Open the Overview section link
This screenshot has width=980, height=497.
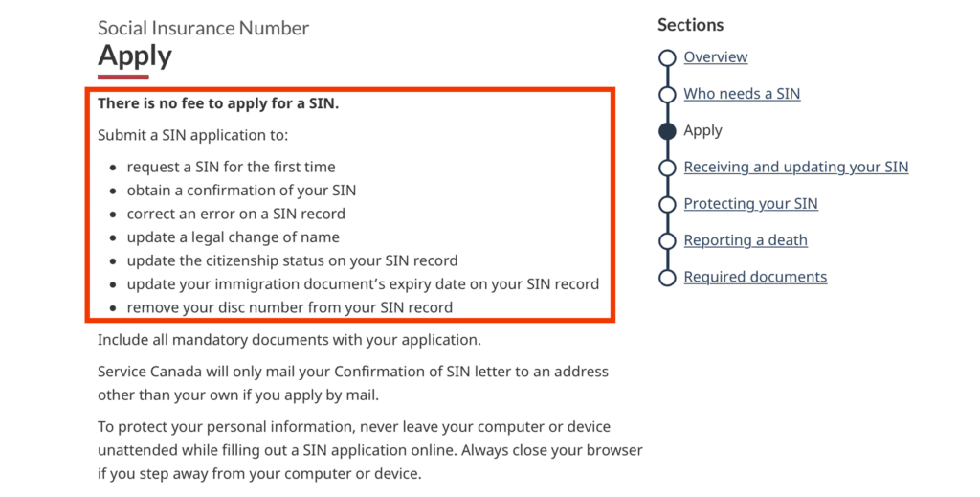tap(715, 57)
